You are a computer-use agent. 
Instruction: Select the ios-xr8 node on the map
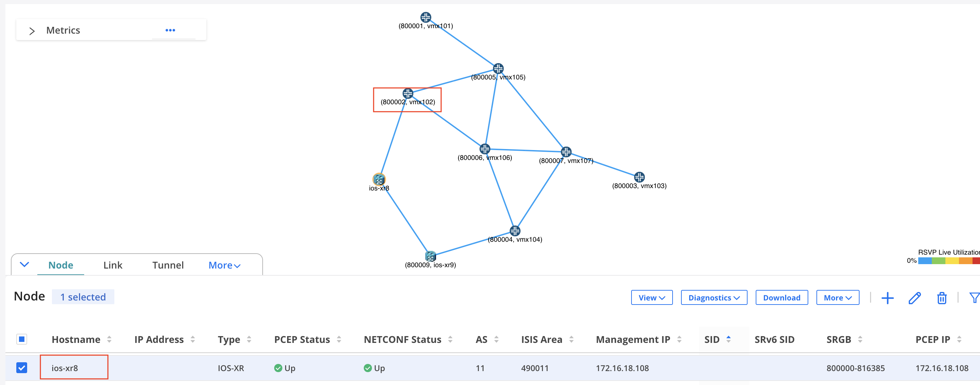coord(379,179)
